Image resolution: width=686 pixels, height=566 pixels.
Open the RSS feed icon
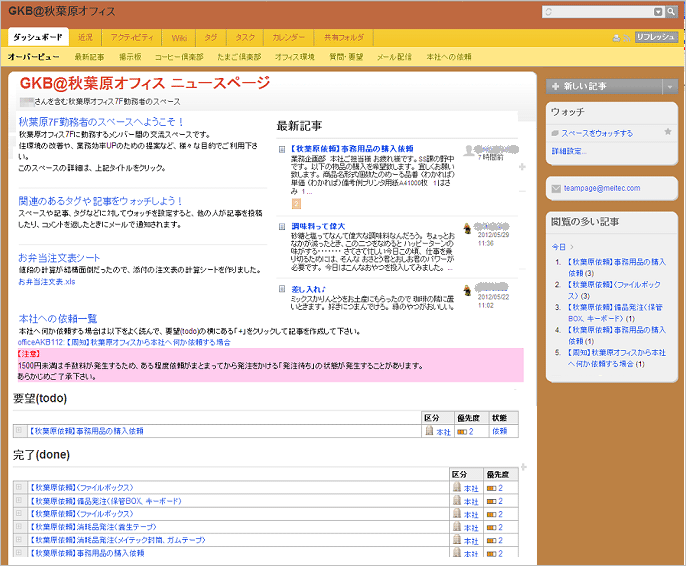pyautogui.click(x=627, y=38)
